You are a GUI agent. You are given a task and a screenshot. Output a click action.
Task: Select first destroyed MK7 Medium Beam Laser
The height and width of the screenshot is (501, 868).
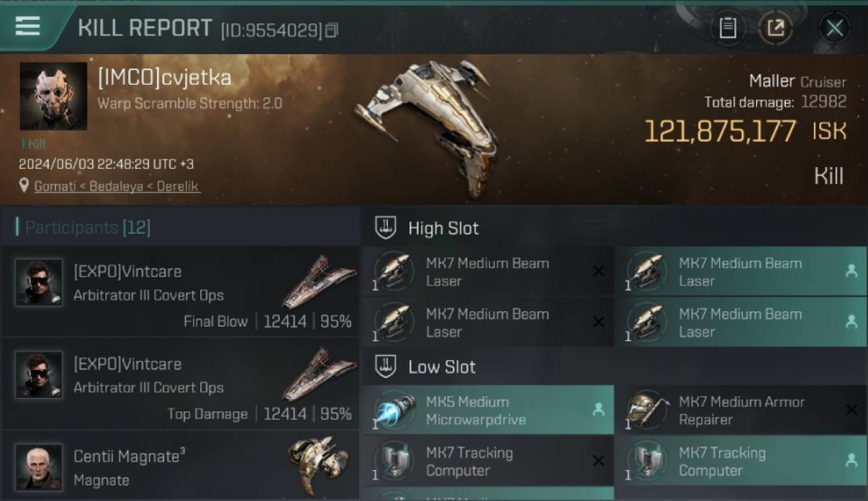tap(488, 271)
